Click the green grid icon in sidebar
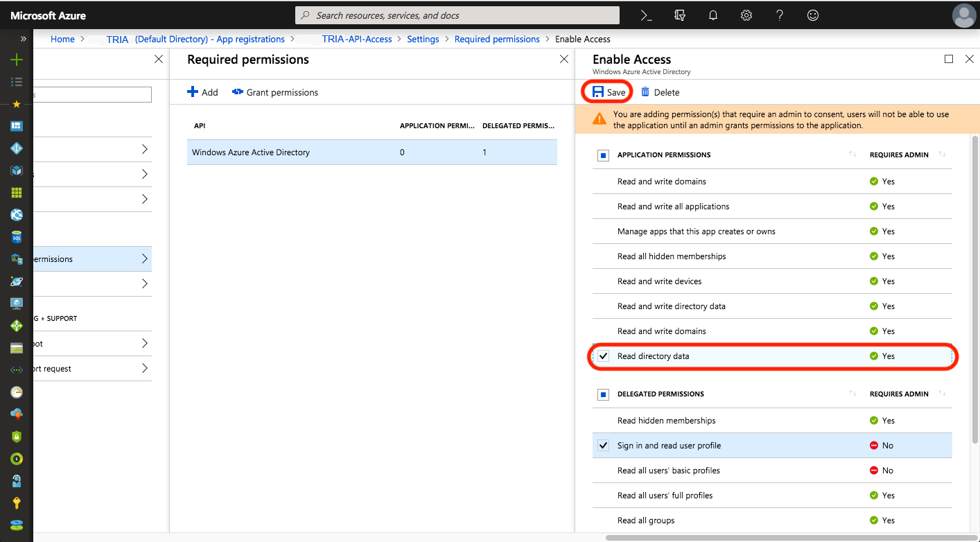980x542 pixels. [17, 193]
